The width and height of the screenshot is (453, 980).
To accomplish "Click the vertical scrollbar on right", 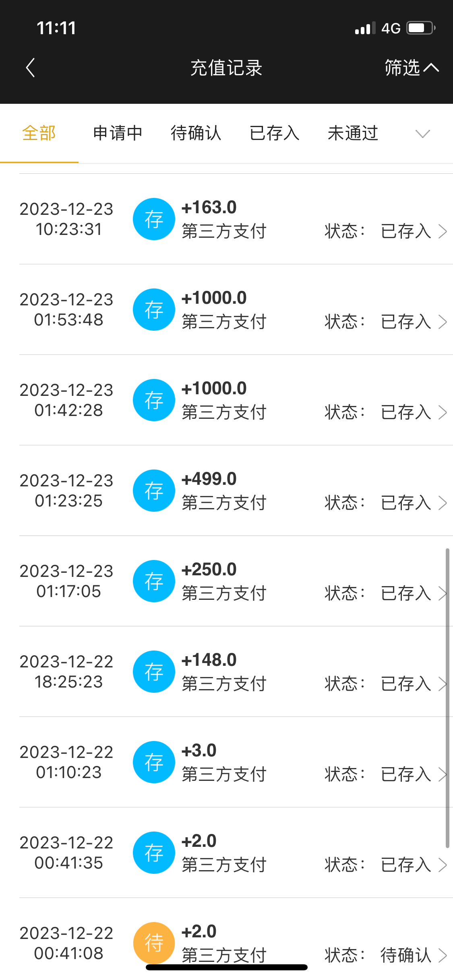I will coord(447,698).
